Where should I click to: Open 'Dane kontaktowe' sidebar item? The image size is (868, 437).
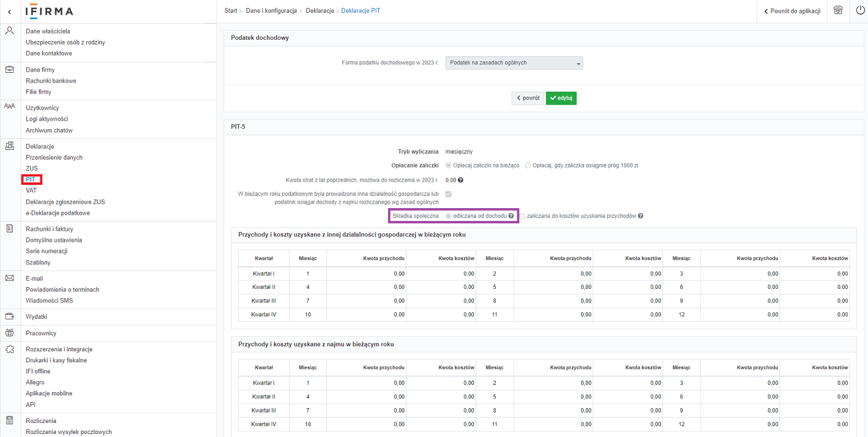pos(49,53)
